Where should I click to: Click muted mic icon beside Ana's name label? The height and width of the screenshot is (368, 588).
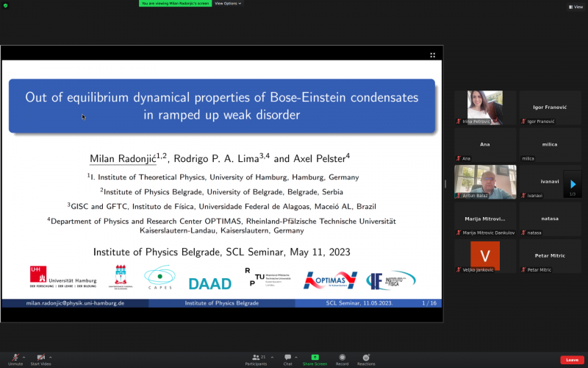click(x=458, y=158)
